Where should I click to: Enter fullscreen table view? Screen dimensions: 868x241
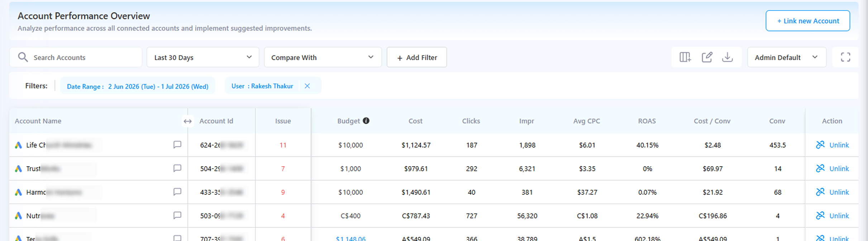[x=845, y=57]
